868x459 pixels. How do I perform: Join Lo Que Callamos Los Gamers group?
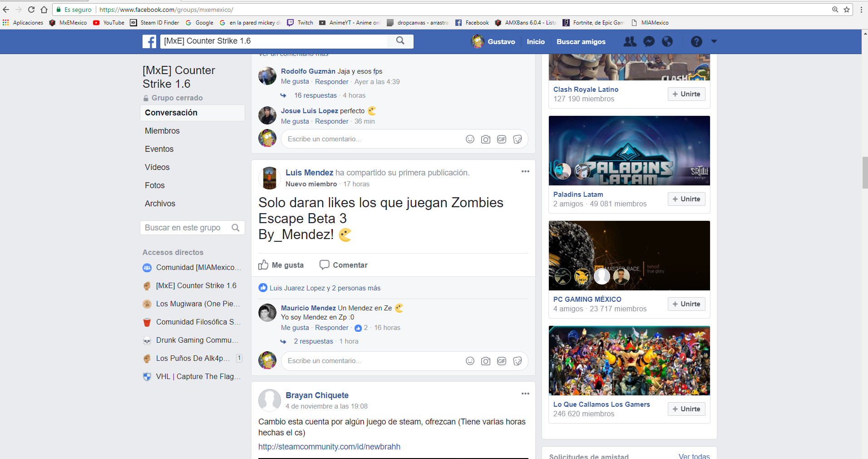[x=686, y=409]
